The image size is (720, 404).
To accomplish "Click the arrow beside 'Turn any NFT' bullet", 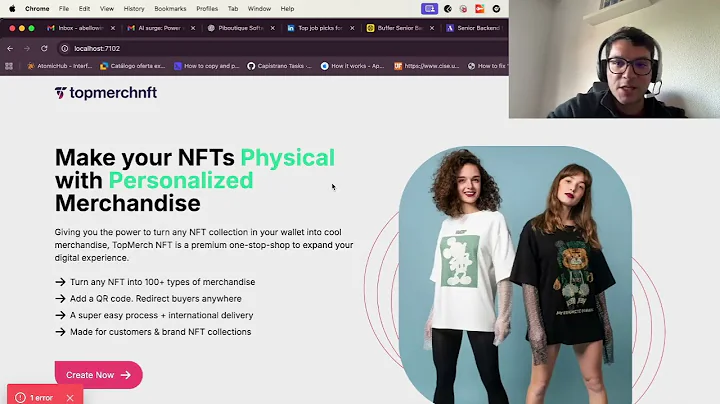I will coord(60,282).
